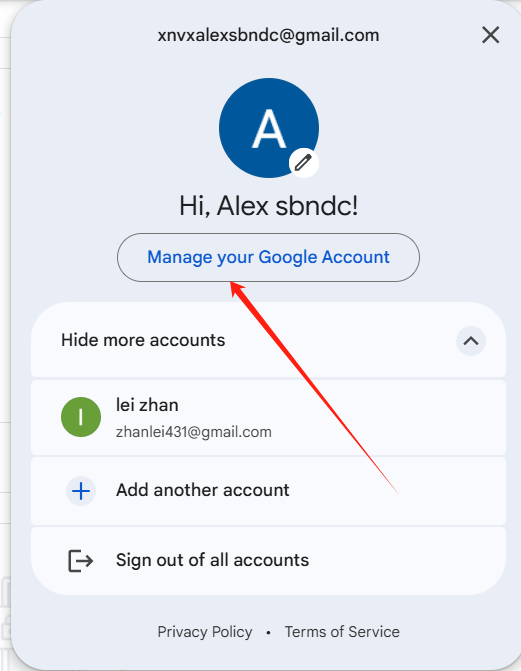Click blank space right of lei zhan entry

tap(385, 417)
